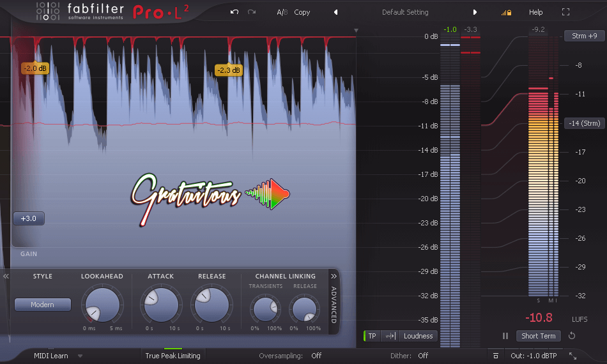Click the FabFilter logo icon

point(48,11)
